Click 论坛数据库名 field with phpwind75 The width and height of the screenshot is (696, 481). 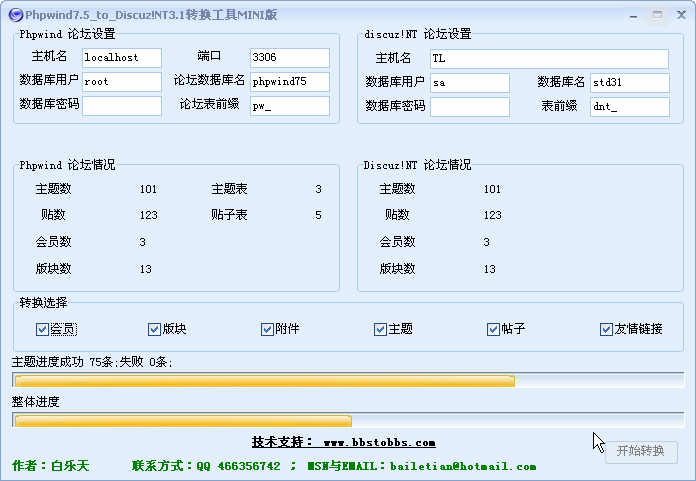pyautogui.click(x=289, y=82)
